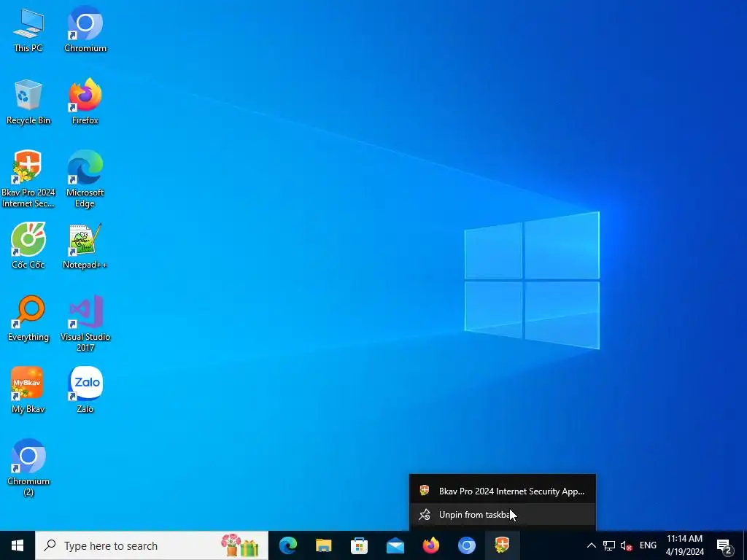Open the Windows Start menu

pos(18,545)
